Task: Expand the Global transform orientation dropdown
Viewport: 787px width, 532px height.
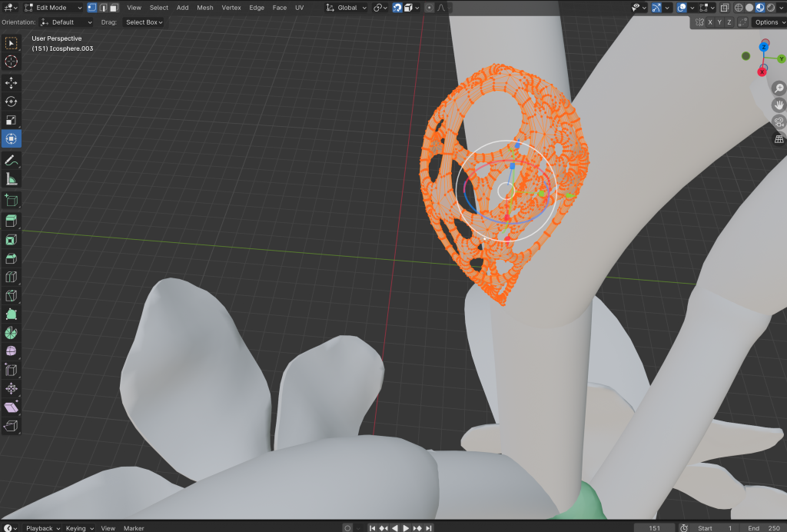Action: point(345,8)
